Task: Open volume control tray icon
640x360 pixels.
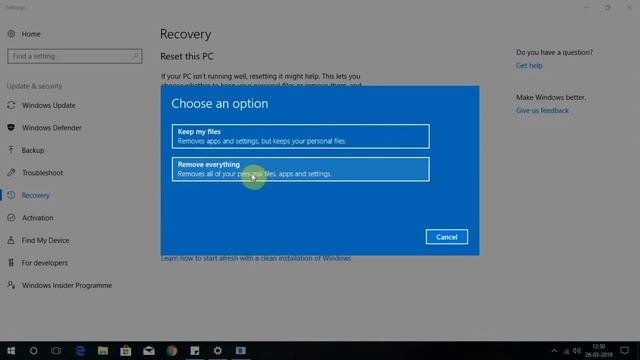Action: coord(577,351)
